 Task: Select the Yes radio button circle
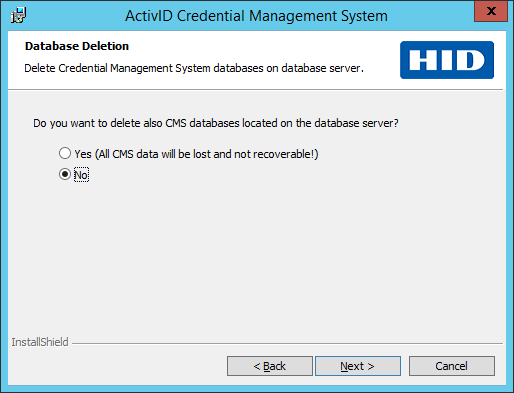65,153
